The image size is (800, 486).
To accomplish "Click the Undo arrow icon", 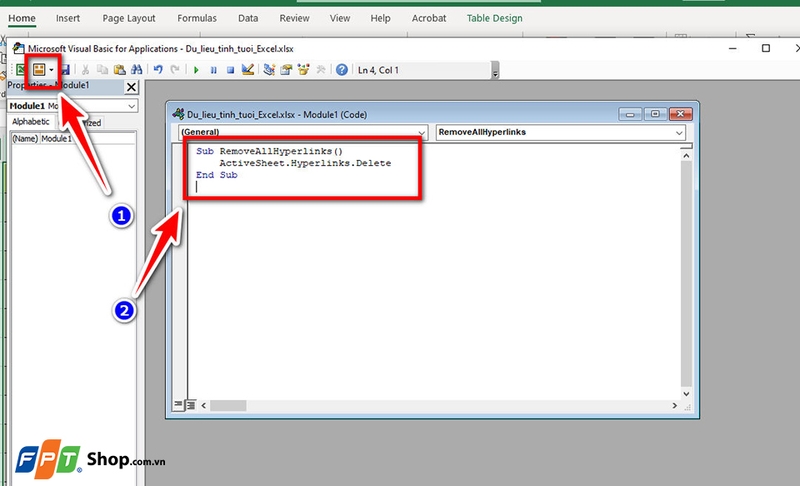I will point(158,70).
